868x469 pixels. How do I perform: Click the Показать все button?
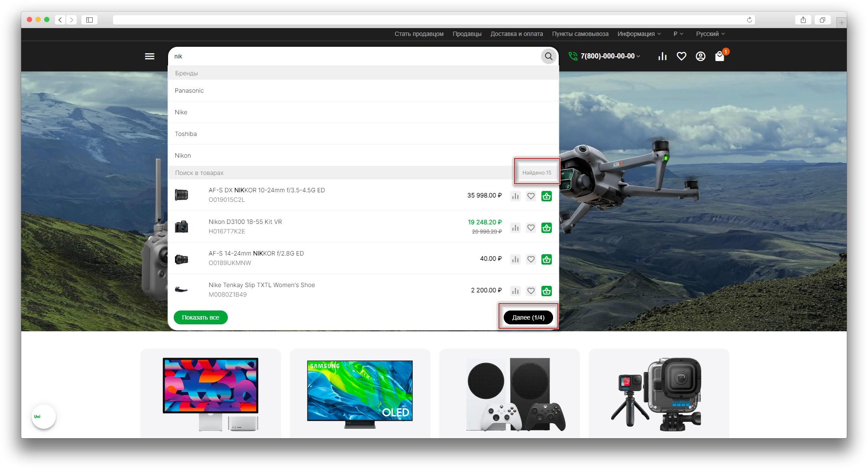(x=201, y=317)
